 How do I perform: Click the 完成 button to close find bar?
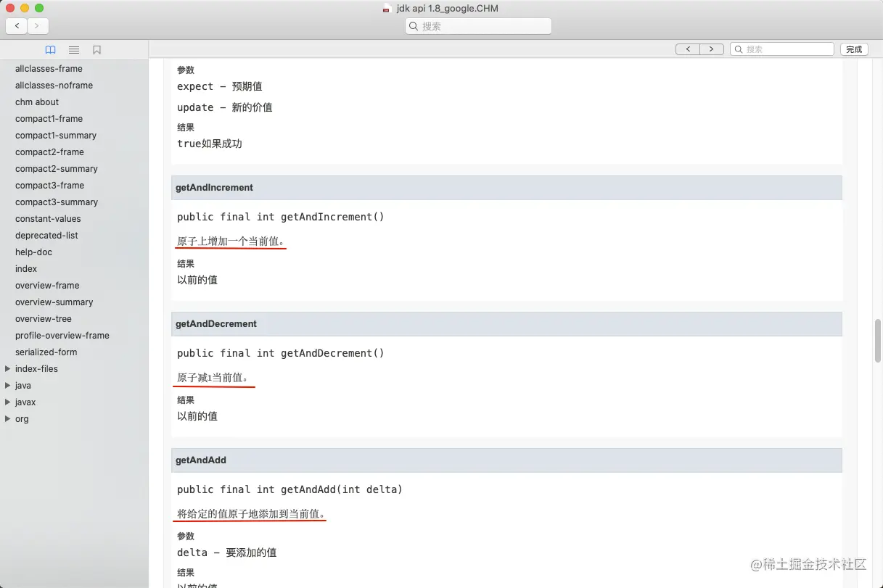click(x=854, y=49)
